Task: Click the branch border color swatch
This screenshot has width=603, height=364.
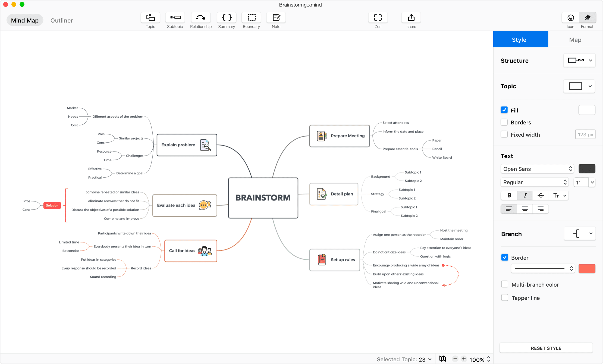Action: [x=587, y=268]
